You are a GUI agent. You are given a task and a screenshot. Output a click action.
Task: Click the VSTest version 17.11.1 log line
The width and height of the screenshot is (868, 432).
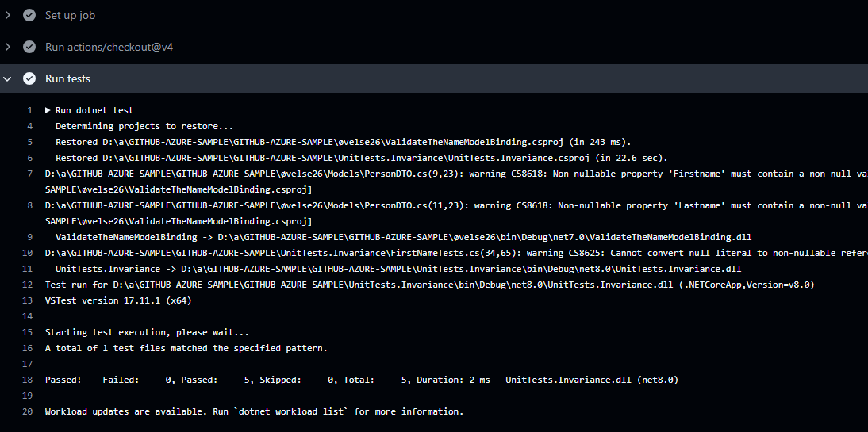[x=118, y=300]
